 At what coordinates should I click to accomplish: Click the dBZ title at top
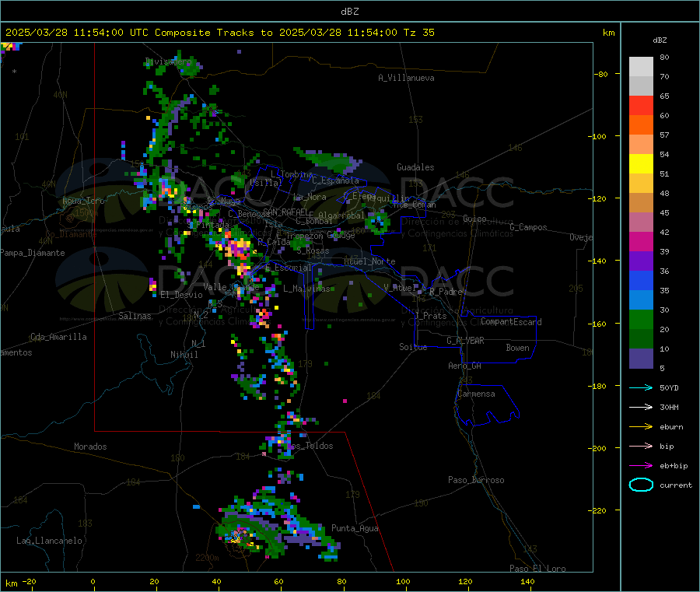[x=349, y=12]
